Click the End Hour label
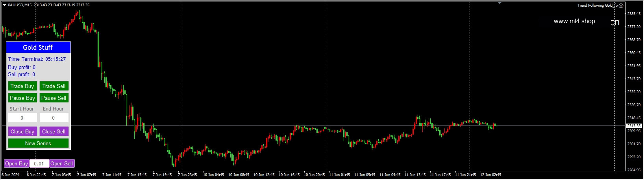The height and width of the screenshot is (180, 644). 53,109
